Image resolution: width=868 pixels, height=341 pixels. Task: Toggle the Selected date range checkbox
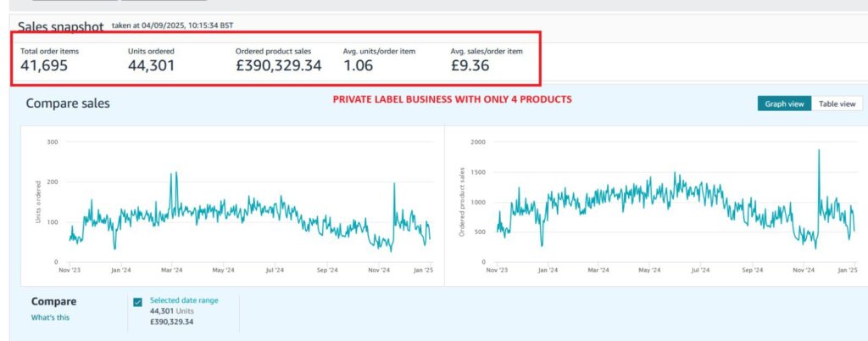pyautogui.click(x=138, y=302)
